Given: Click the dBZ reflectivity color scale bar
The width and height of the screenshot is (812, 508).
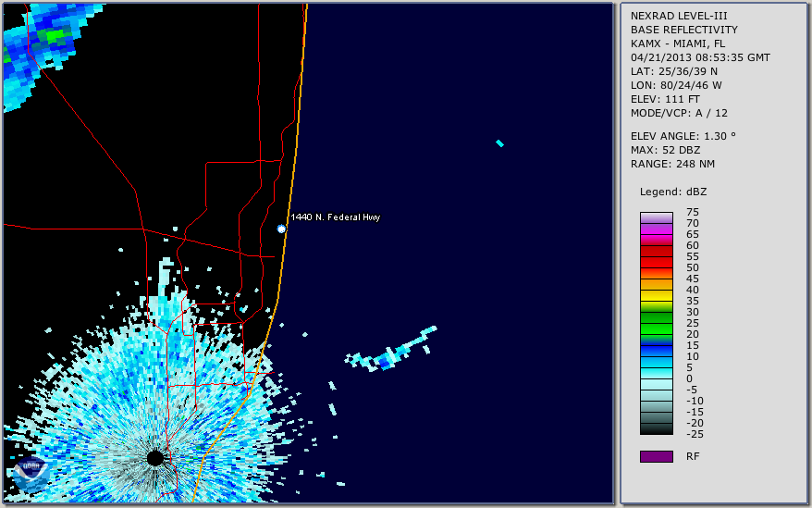Looking at the screenshot, I should coord(656,324).
